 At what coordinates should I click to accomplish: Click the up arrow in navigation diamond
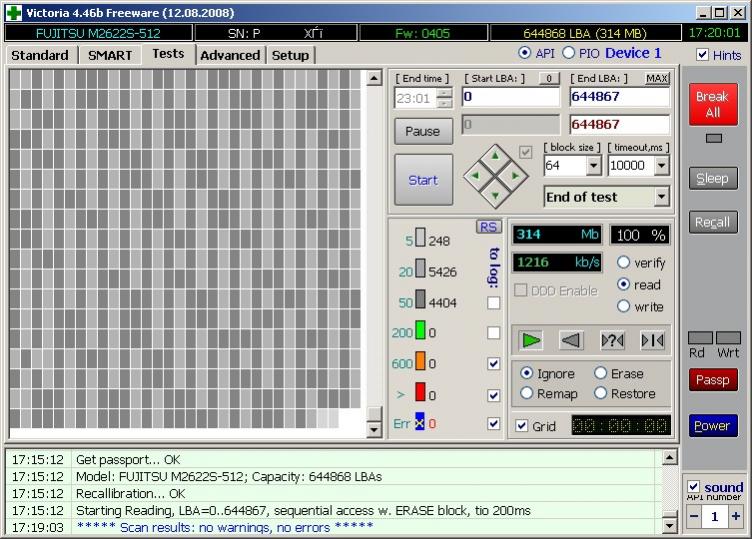(494, 156)
